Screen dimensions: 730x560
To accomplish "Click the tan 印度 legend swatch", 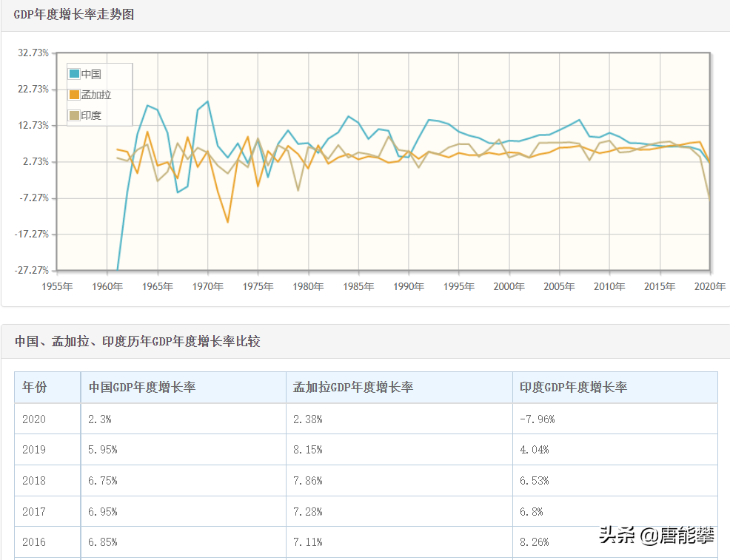I will click(x=75, y=115).
